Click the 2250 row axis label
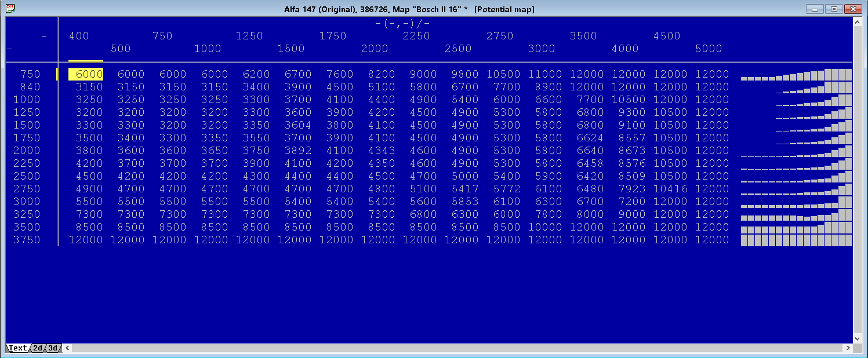 pos(27,163)
